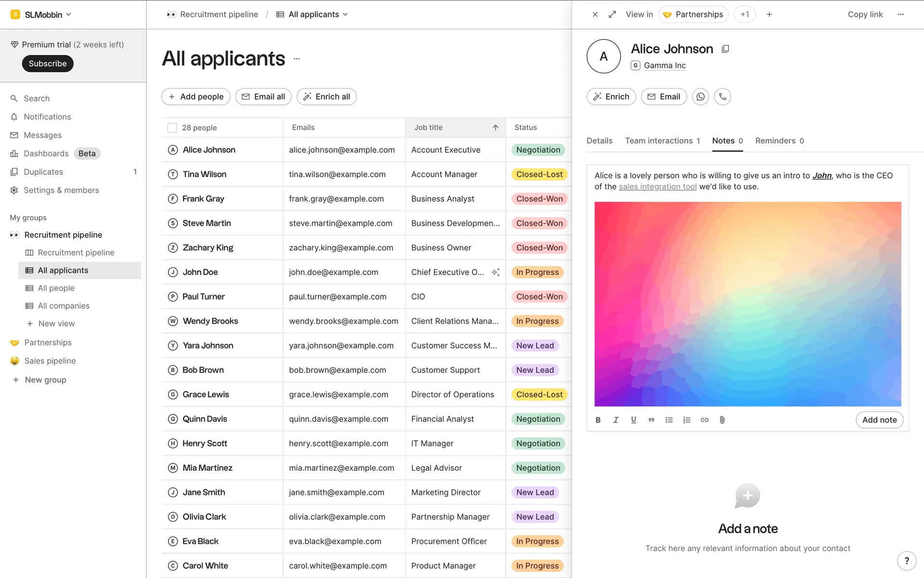Screen dimensions: 924x578
Task: Apply italic formatting in note toolbar
Action: pos(616,420)
